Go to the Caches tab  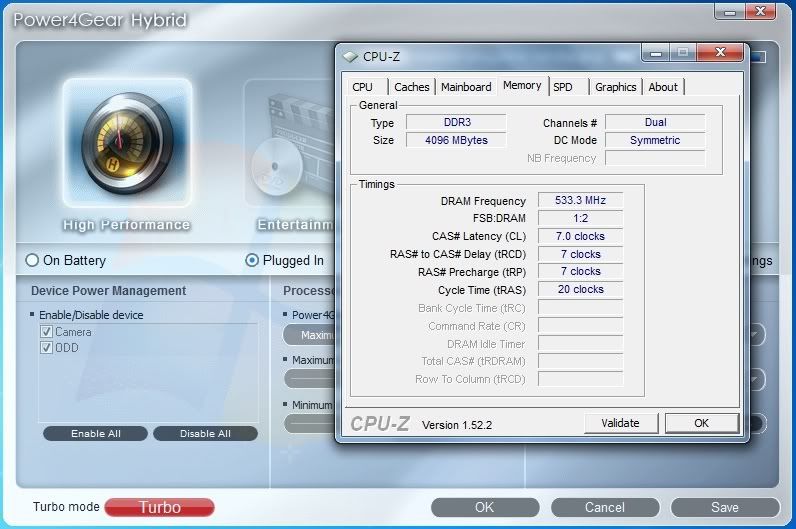click(x=411, y=87)
